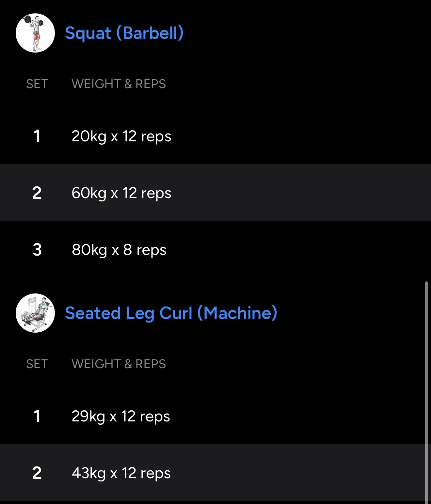Click the vertical scrollbar on the right edge
Screen dimensions: 431x504
tap(426, 392)
